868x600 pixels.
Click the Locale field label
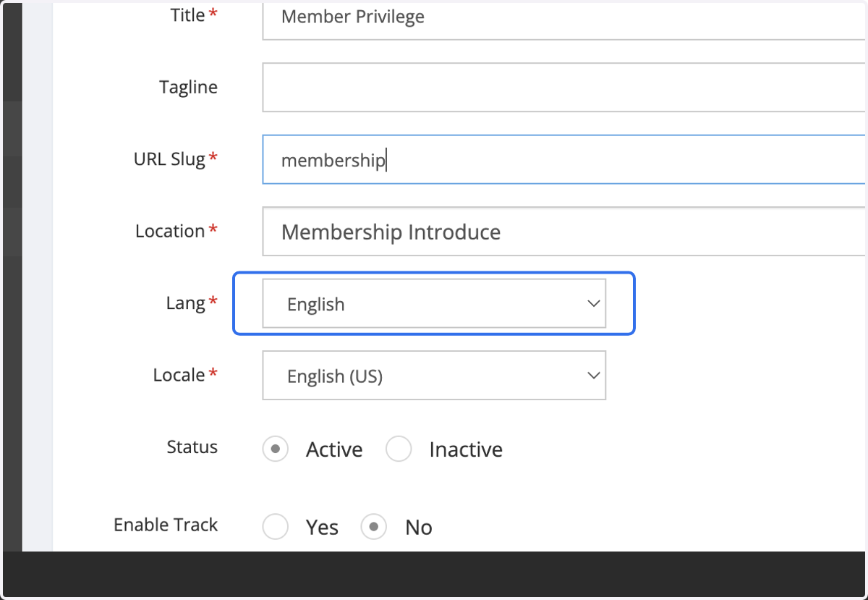click(x=179, y=375)
